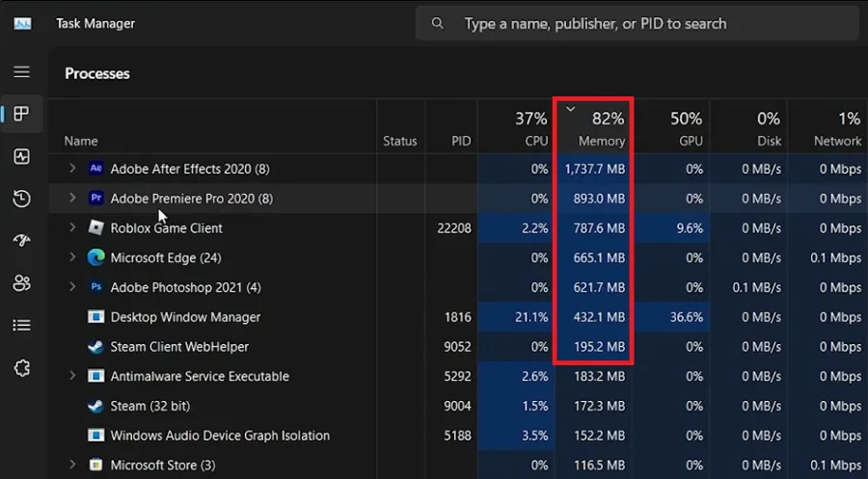Open Startup apps sidebar icon
The image size is (868, 479).
click(21, 241)
